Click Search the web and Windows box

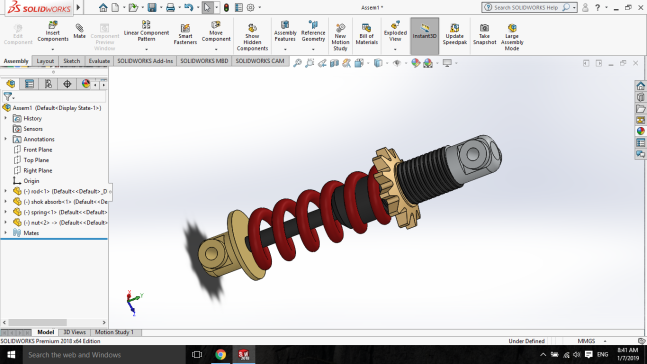104,355
